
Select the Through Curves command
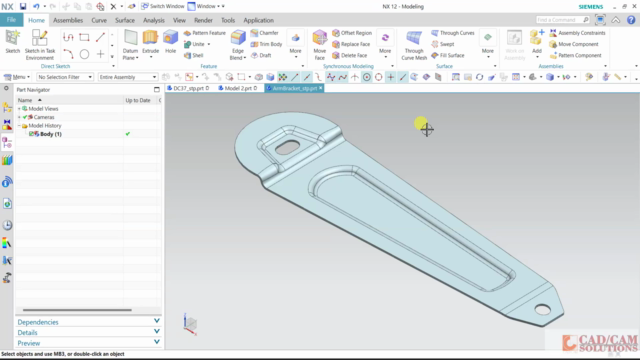coord(453,33)
